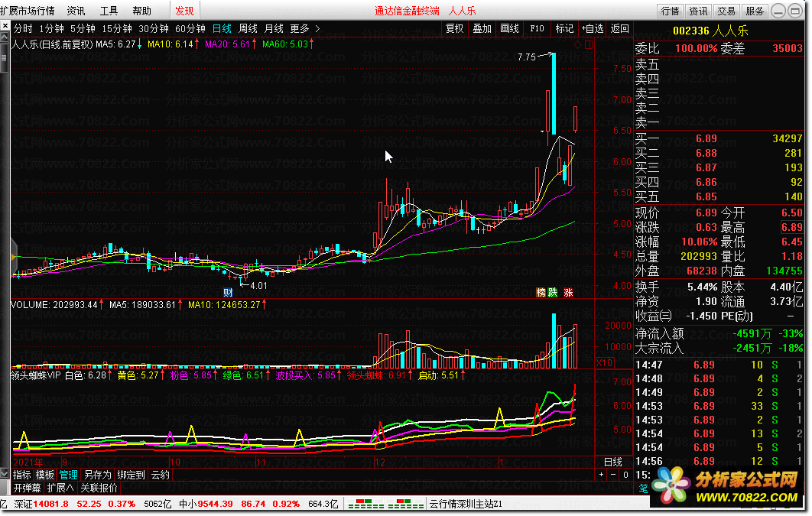Click the 叠加 overlay button
Image resolution: width=812 pixels, height=516 pixels.
pos(482,28)
